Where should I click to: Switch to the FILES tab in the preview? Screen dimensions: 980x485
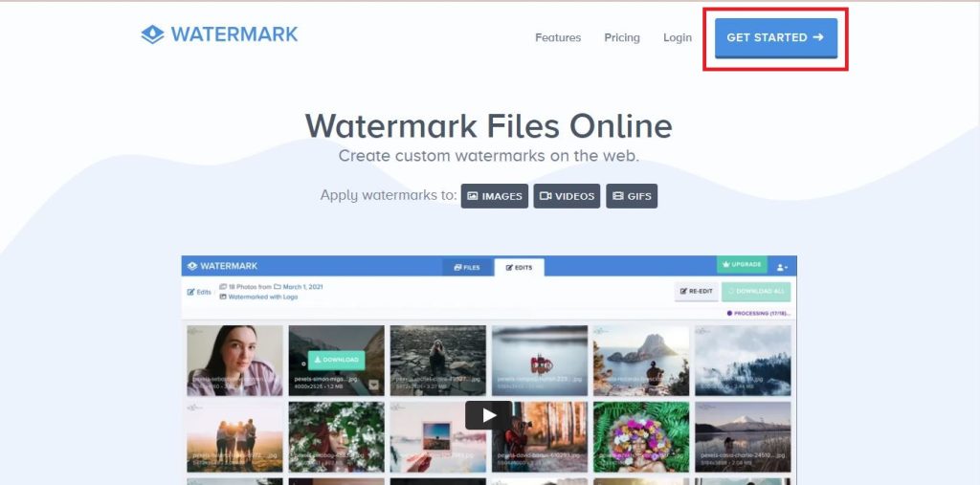(467, 268)
